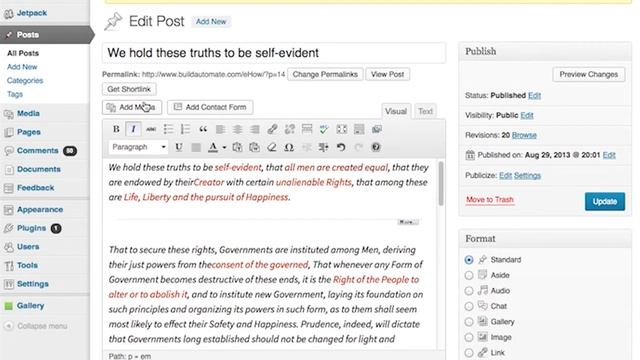Image resolution: width=640 pixels, height=360 pixels.
Task: Paste as plain text icon
Action: point(237,147)
